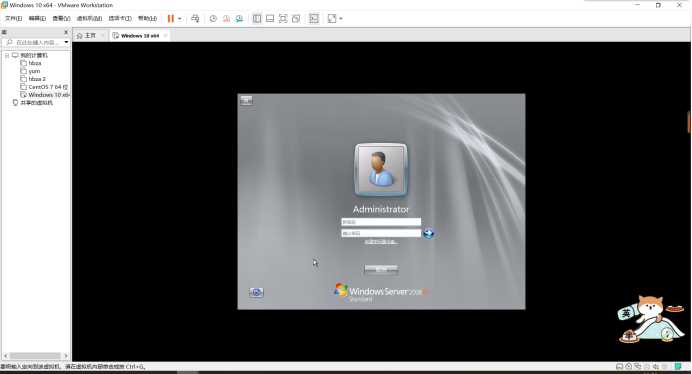This screenshot has height=374, width=692.
Task: Click the Ease of Access icon
Action: pos(256,292)
